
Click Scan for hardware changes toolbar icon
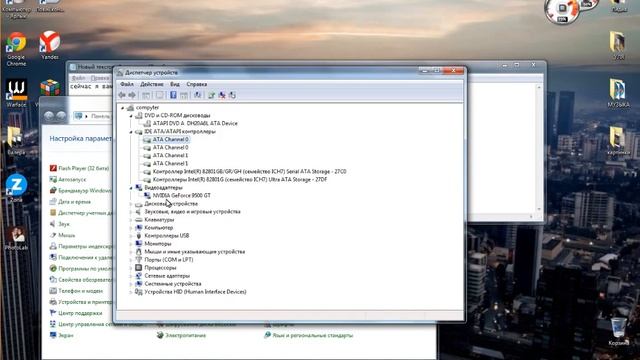tap(198, 95)
